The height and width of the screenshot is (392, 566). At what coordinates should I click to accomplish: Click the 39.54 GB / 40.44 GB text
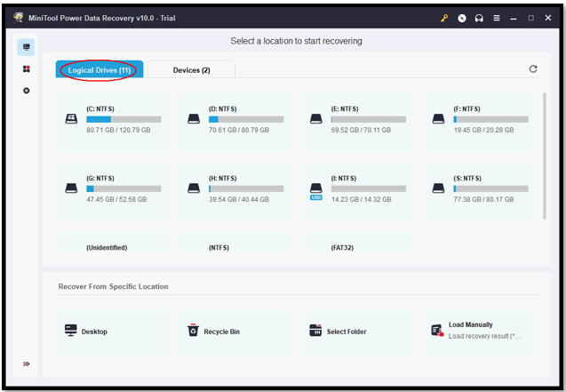pyautogui.click(x=239, y=199)
